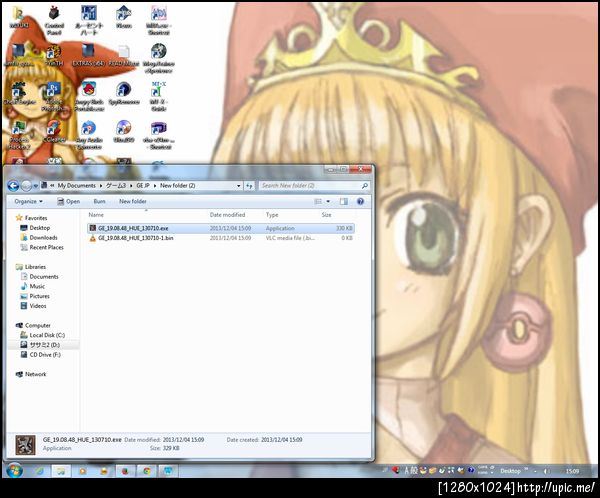
Task: Select Libraries in navigation pane
Action: [31, 267]
